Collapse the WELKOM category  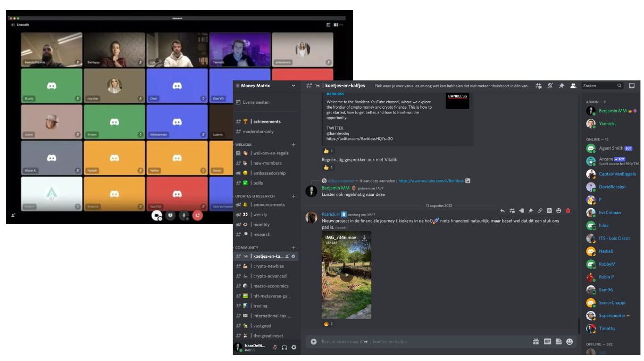tap(244, 145)
